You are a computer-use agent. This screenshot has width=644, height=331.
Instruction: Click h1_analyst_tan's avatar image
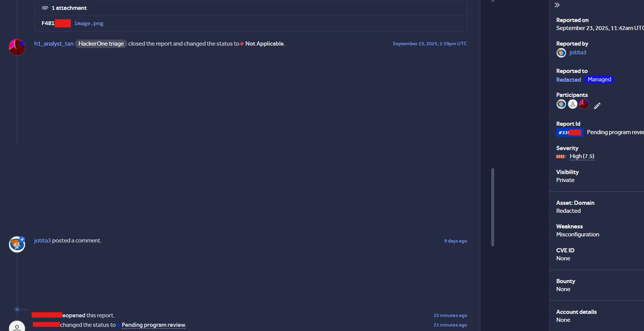tap(17, 47)
